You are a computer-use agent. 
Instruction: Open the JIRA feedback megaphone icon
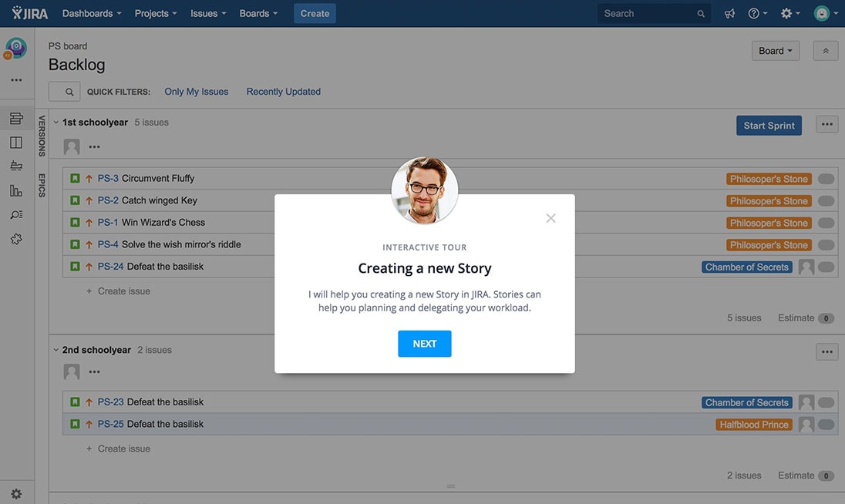click(x=729, y=13)
